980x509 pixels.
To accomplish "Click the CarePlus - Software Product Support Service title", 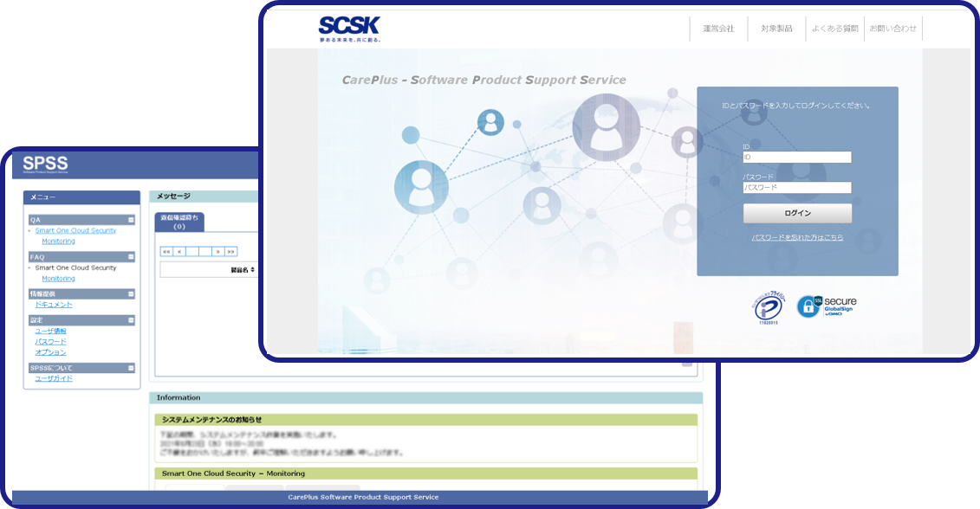I will point(484,80).
